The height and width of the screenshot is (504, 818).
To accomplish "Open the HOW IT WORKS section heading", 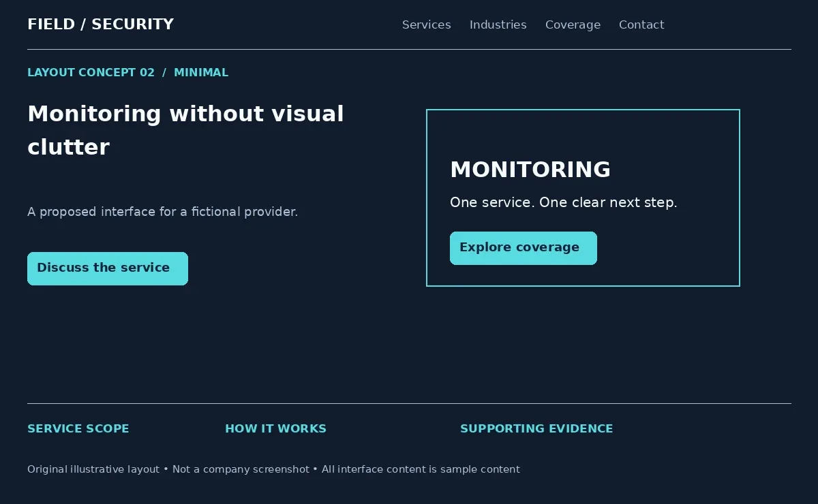I will [x=276, y=428].
